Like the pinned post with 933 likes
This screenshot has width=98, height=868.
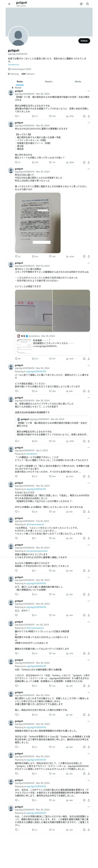coord(52,116)
